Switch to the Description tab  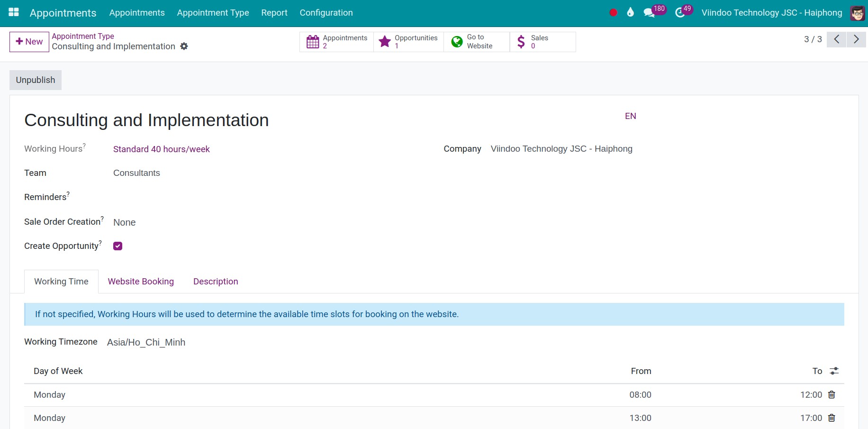pos(216,282)
